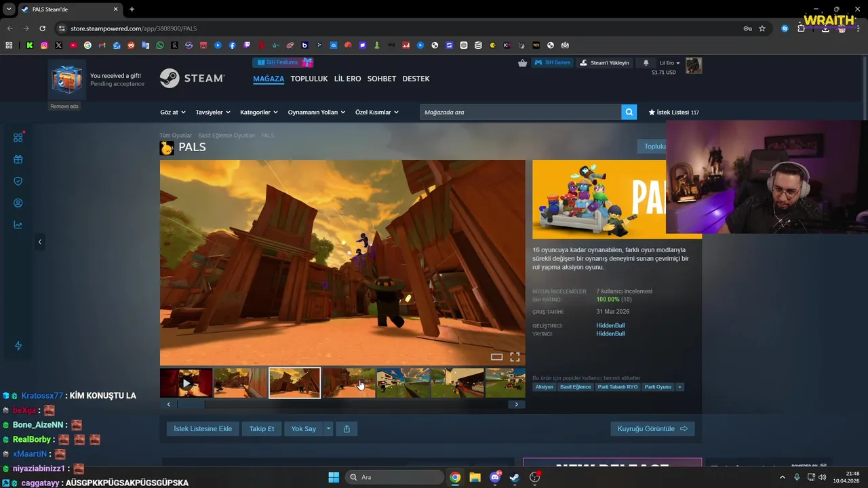The height and width of the screenshot is (488, 868).
Task: Expand the Göz at menu
Action: [x=172, y=112]
